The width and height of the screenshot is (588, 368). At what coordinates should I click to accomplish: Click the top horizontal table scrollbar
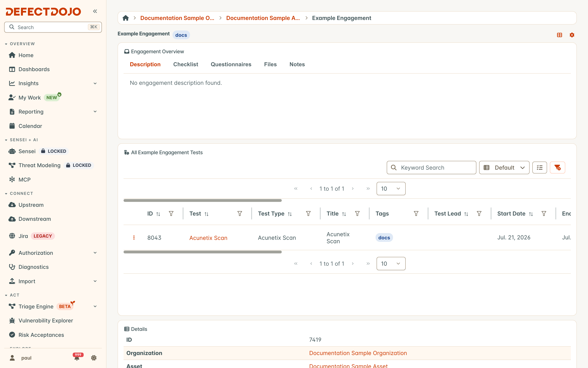[202, 200]
